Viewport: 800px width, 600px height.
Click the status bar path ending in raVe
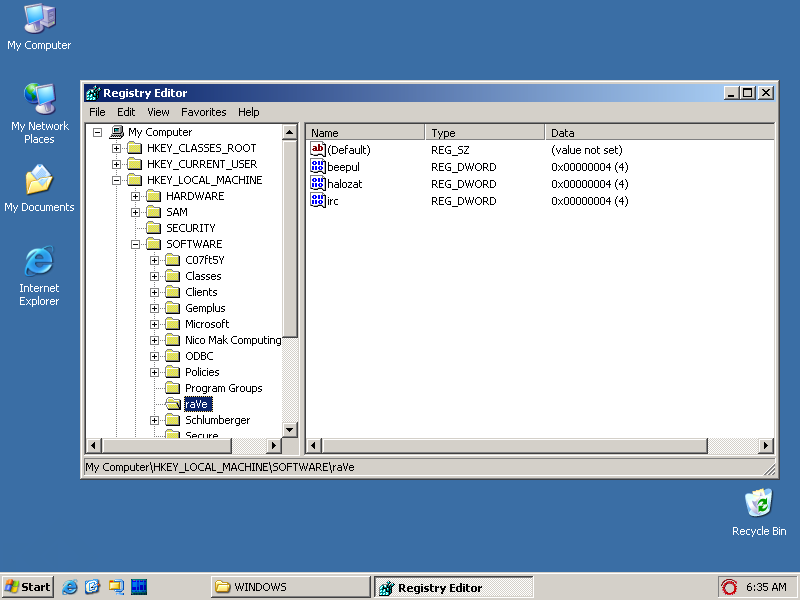coord(220,467)
